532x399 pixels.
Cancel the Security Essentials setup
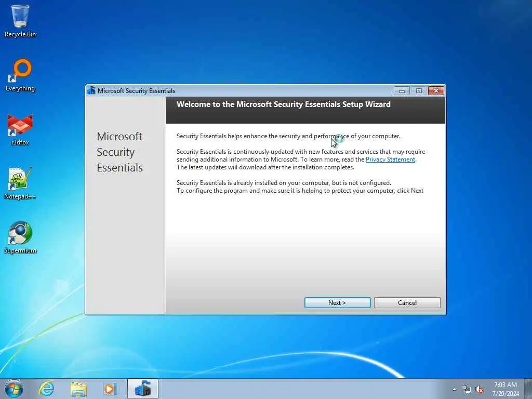pos(407,303)
